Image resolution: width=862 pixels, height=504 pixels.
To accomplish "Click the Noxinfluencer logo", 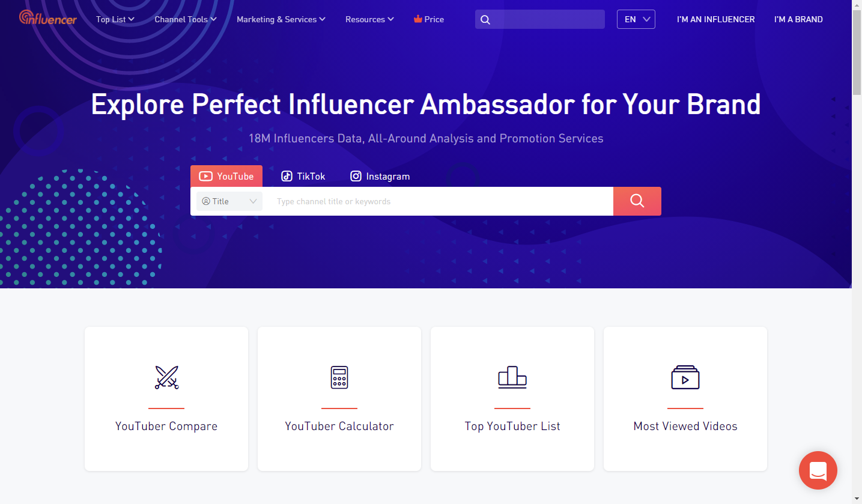I will pos(48,18).
